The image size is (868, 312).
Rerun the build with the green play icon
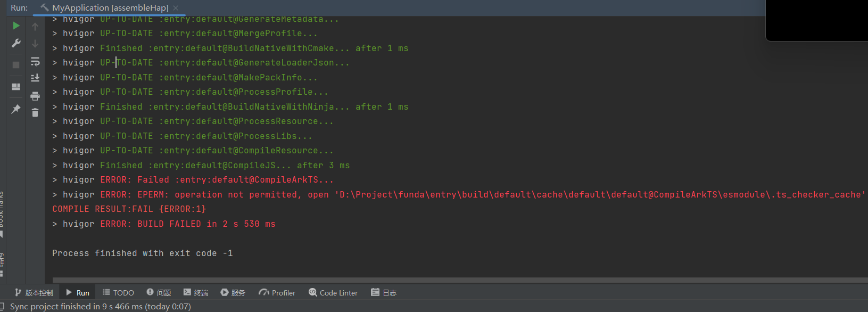pos(16,26)
